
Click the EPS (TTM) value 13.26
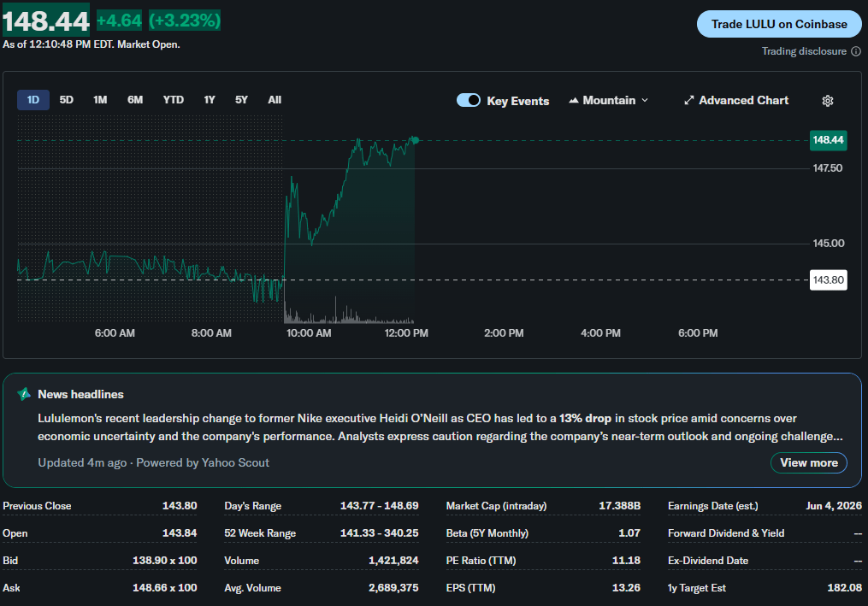click(626, 588)
